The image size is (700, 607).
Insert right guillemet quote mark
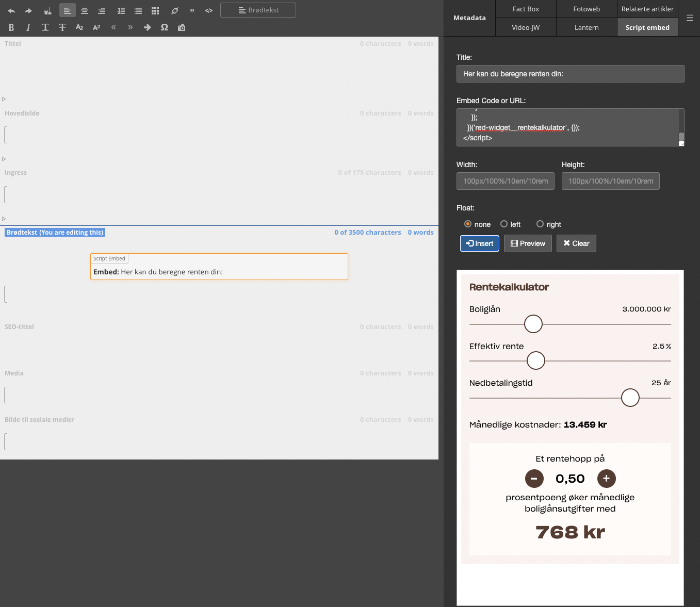point(131,27)
